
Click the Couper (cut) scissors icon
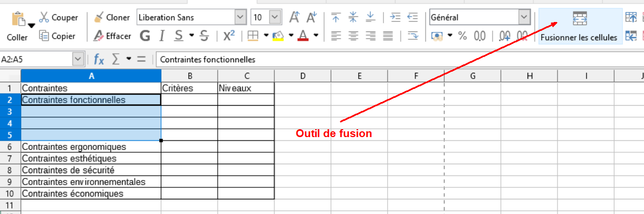pyautogui.click(x=44, y=17)
